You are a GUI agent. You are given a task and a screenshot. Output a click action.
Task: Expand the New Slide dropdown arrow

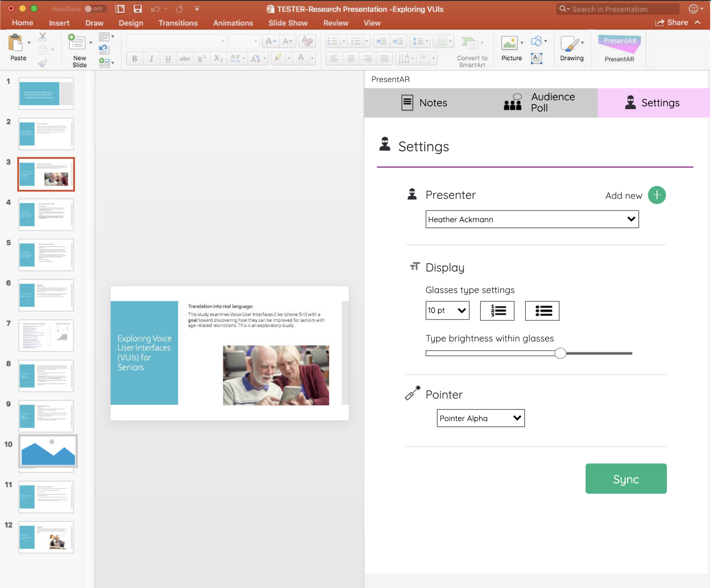(90, 43)
